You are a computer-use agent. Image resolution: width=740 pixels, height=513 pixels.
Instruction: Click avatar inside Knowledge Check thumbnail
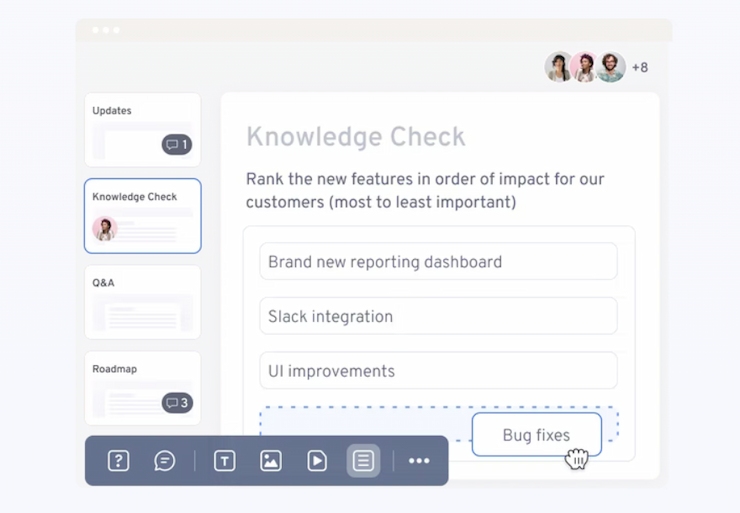tap(104, 229)
